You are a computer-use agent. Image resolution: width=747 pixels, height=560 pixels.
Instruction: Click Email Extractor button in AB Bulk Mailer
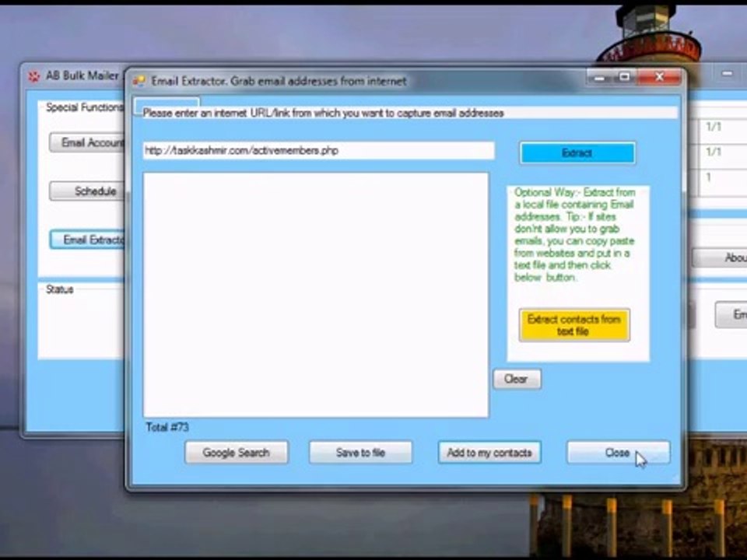click(87, 240)
